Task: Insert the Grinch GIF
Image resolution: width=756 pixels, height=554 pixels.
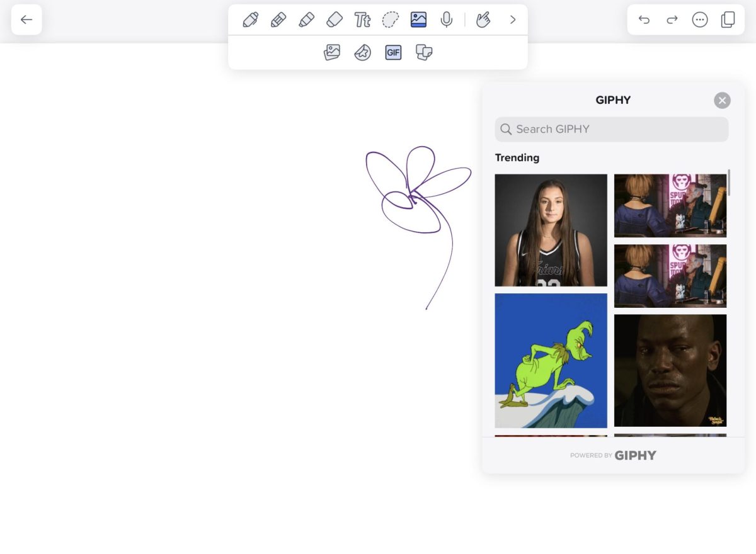Action: pyautogui.click(x=551, y=361)
